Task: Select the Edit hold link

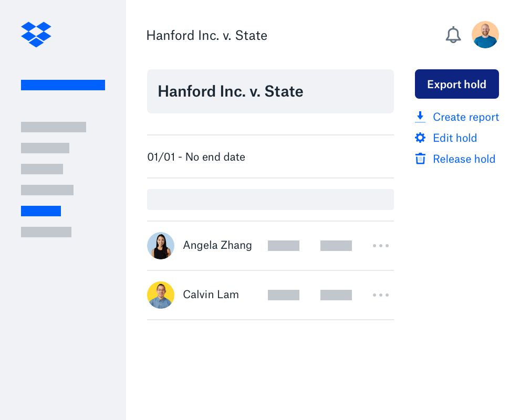Action: tap(455, 138)
